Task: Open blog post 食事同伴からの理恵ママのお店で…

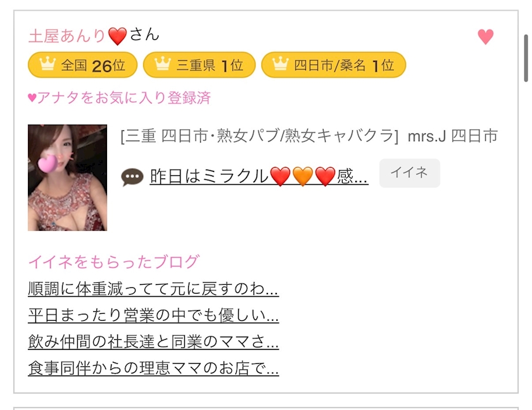Action: coord(153,368)
